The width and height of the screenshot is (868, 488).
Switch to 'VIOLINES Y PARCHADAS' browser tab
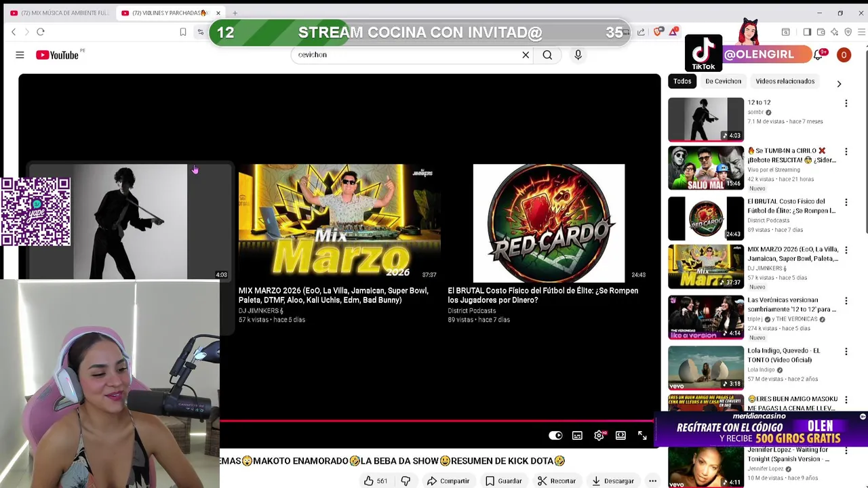(x=170, y=13)
